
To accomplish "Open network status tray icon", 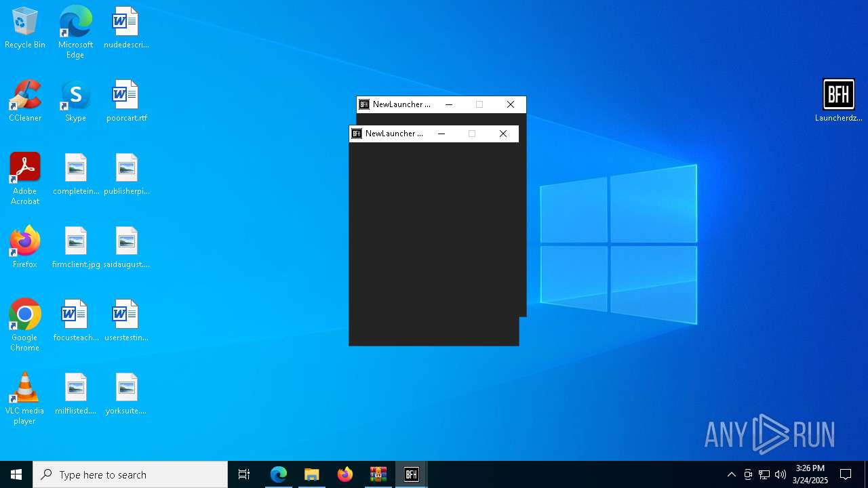I will pyautogui.click(x=764, y=474).
